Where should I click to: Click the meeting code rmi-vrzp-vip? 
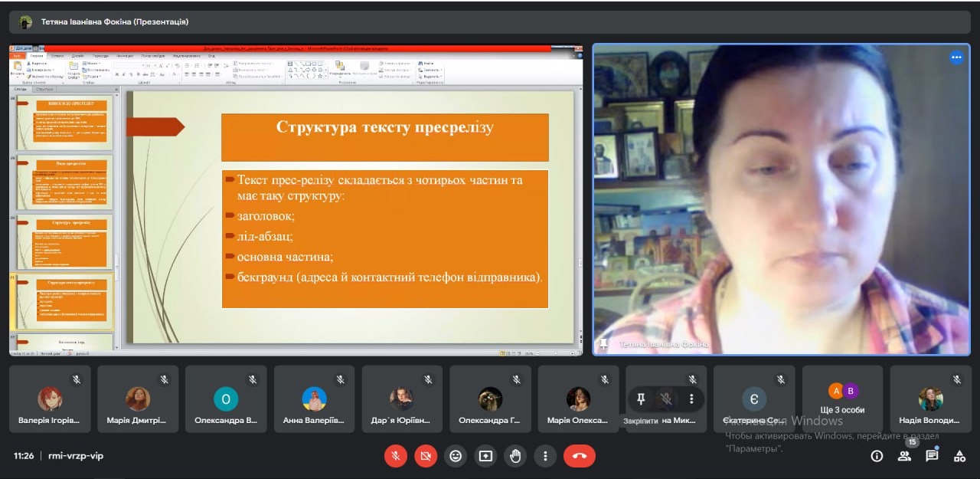coord(76,456)
